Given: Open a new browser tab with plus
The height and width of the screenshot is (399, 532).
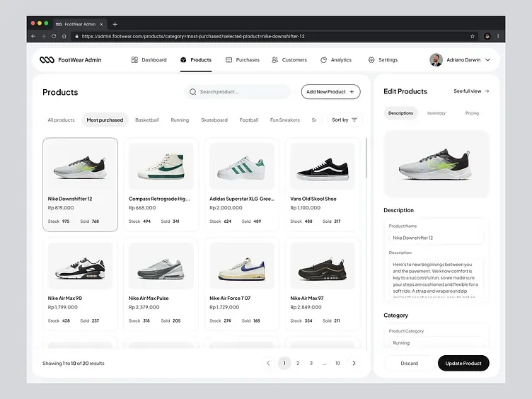Looking at the screenshot, I should pos(115,24).
